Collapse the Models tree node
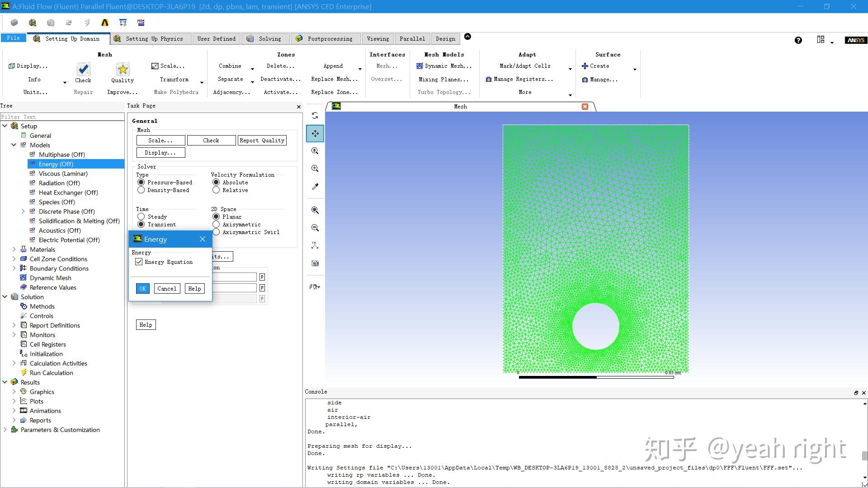The image size is (868, 488). tap(14, 145)
